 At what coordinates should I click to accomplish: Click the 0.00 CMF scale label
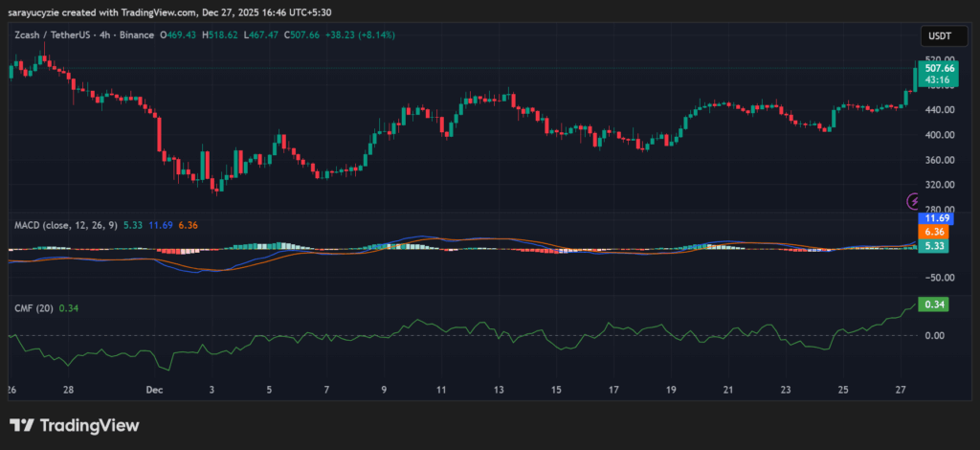[x=935, y=335]
